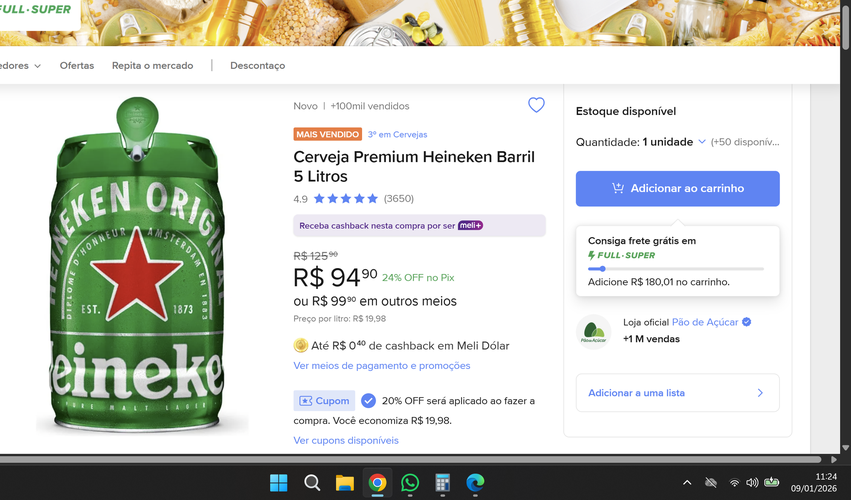Open WhatsApp from the taskbar

(410, 482)
